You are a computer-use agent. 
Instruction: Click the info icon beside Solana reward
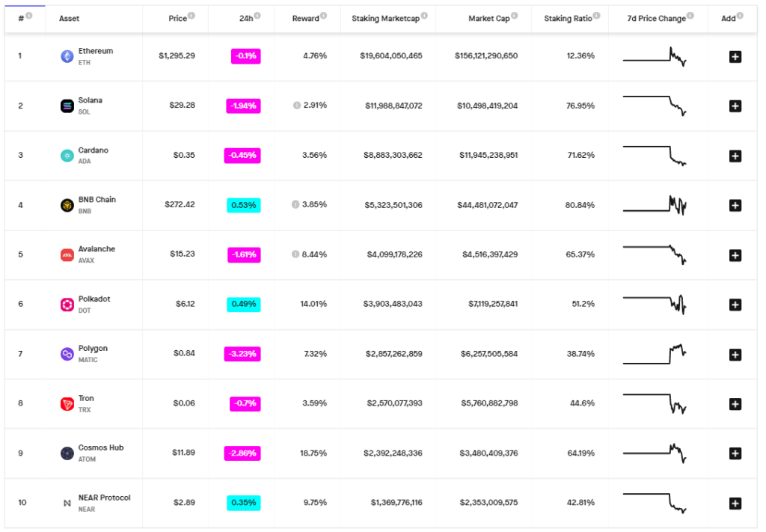[297, 106]
